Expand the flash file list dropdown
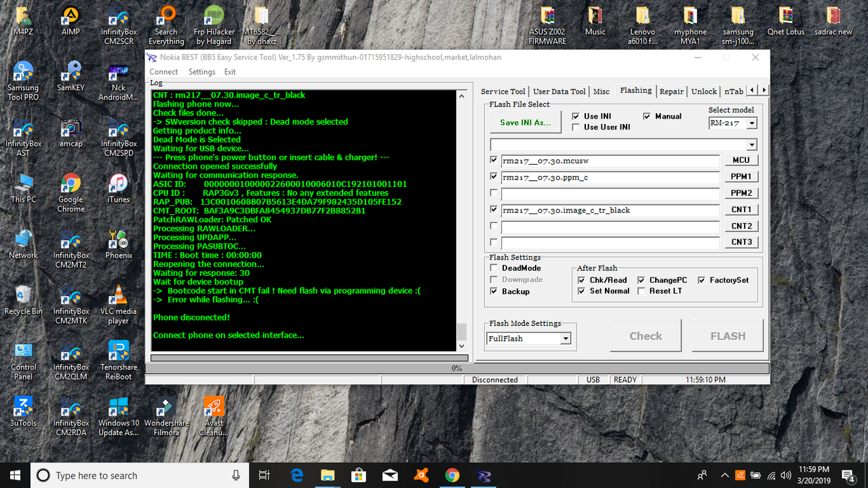The width and height of the screenshot is (868, 488). click(751, 144)
